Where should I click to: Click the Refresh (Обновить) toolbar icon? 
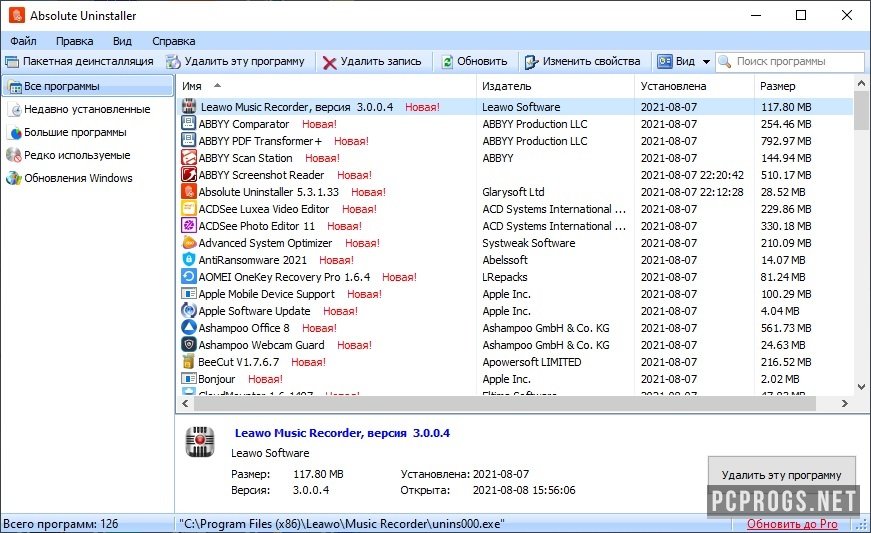tap(447, 61)
